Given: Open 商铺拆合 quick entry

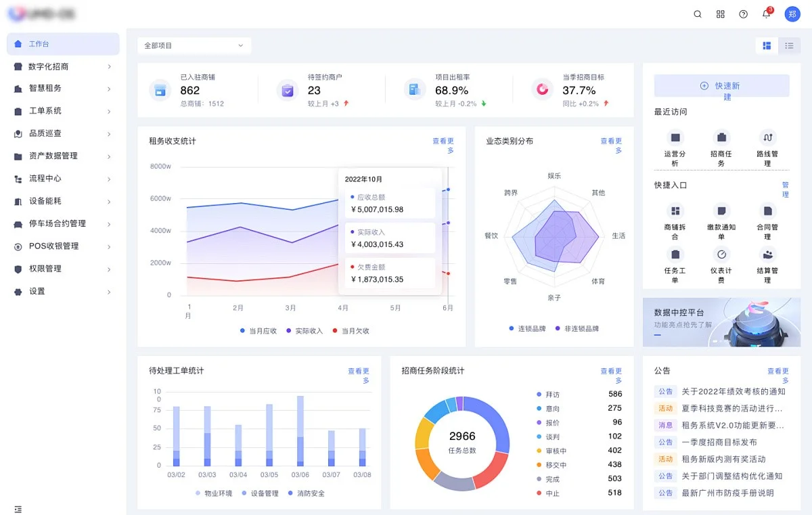Looking at the screenshot, I should (675, 222).
